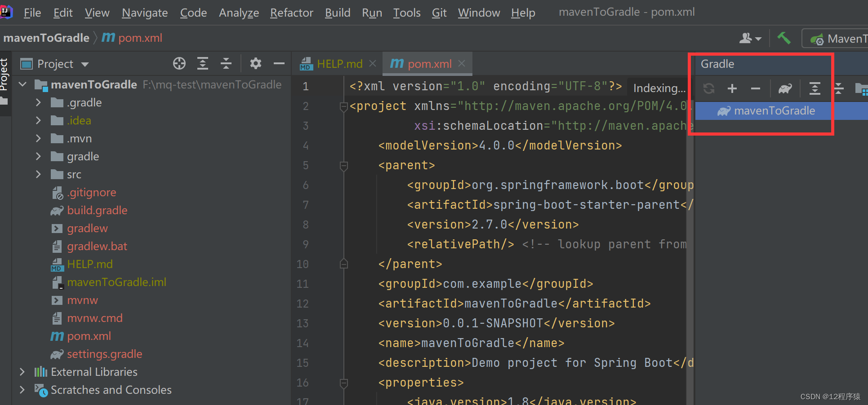Viewport: 868px width, 405px height.
Task: Select the mvnw file
Action: pyautogui.click(x=82, y=300)
